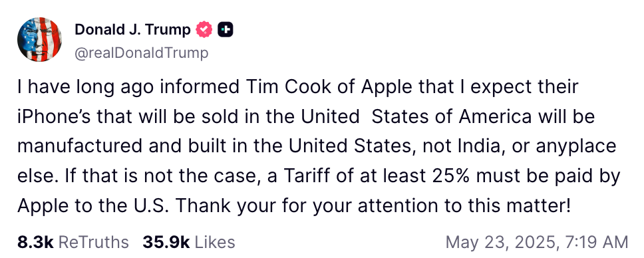Viewport: 644px width, 258px height.
Task: View the 8.3k ReTruths number
Action: [35, 242]
